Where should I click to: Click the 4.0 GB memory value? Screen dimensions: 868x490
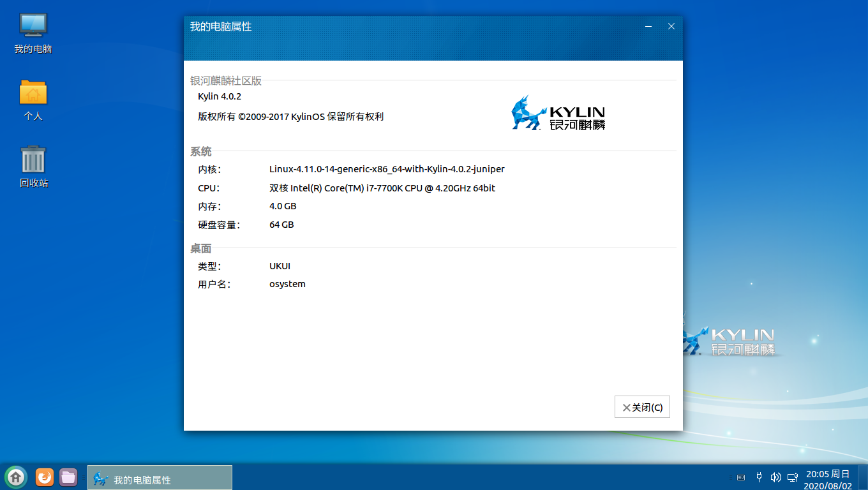[x=283, y=206]
